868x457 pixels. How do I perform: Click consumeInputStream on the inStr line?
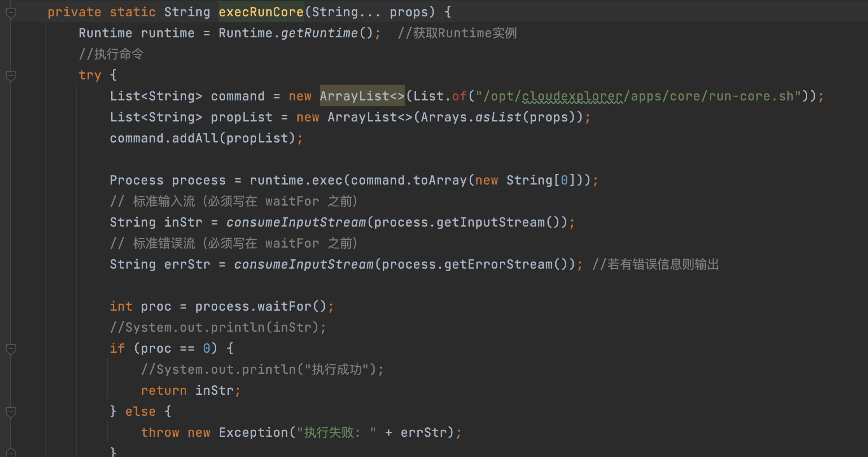(296, 222)
